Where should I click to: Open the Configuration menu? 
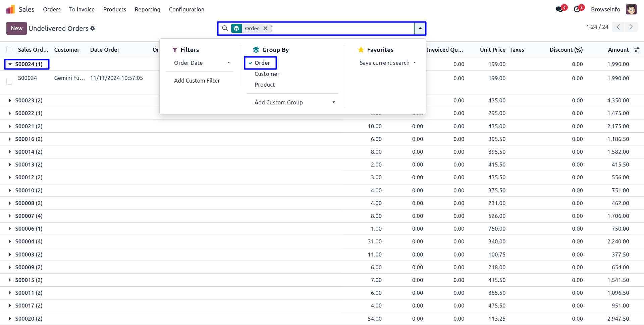[186, 9]
